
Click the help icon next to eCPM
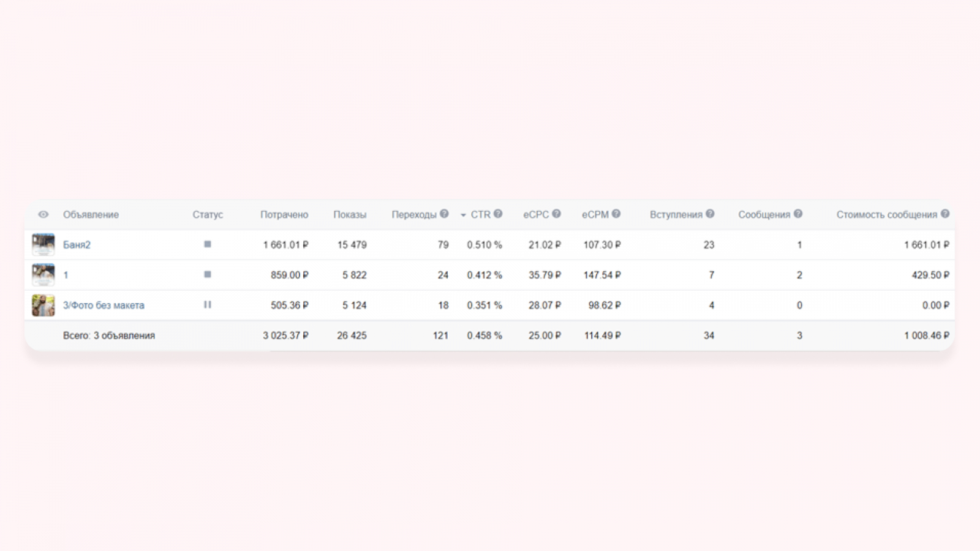coord(616,214)
